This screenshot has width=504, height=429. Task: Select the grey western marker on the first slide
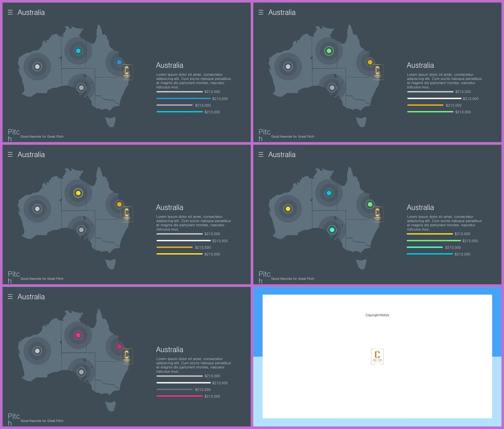pos(37,67)
